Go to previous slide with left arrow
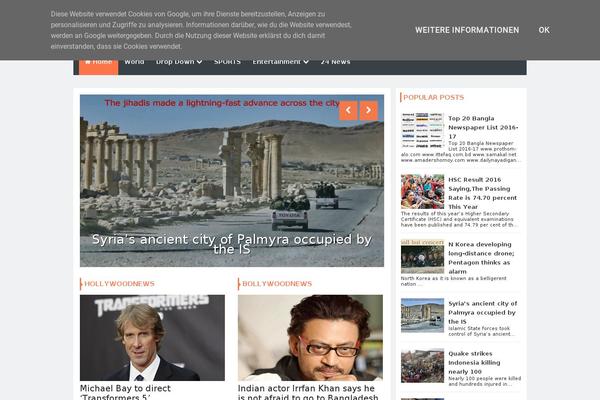 click(348, 110)
